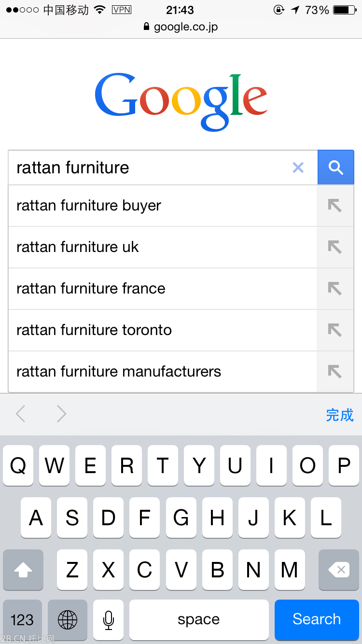The image size is (362, 644).
Task: Go to previous field with left chevron
Action: (20, 414)
